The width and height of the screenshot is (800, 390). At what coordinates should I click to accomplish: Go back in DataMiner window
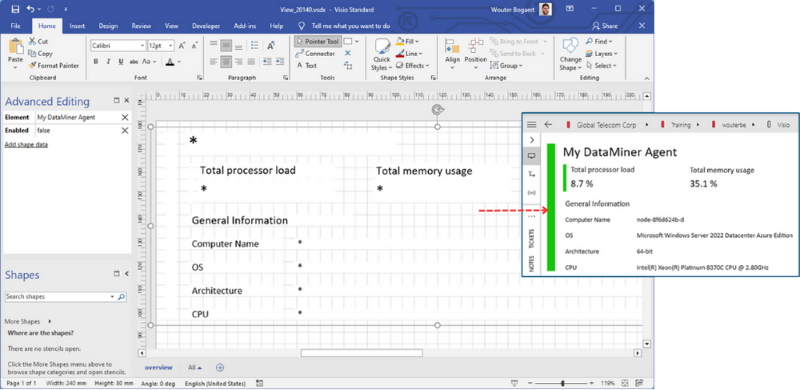point(548,125)
